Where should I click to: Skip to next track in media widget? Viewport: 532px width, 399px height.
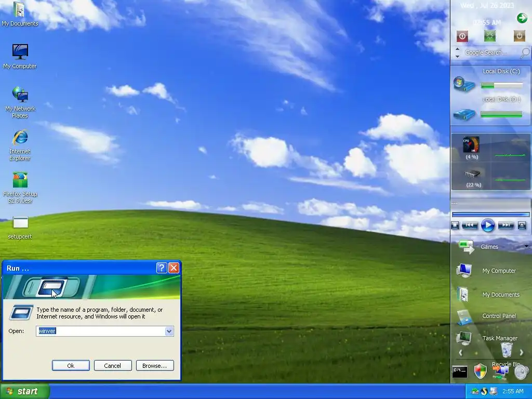click(x=506, y=225)
